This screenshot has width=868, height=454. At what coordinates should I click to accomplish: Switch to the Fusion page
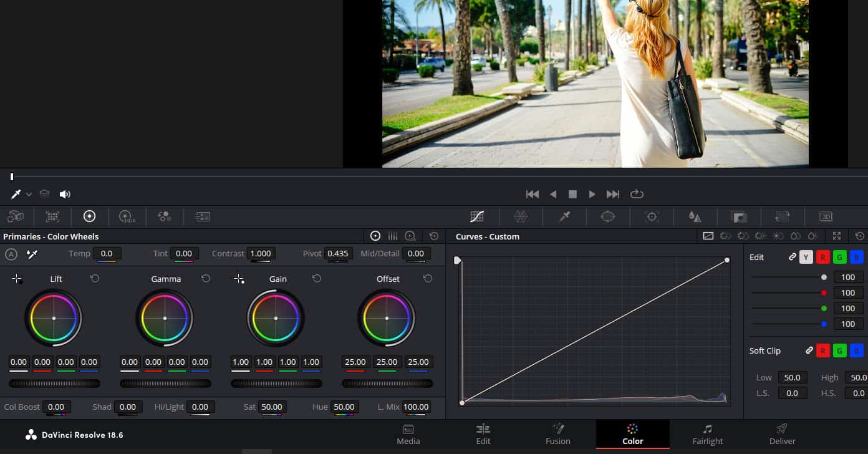(x=557, y=435)
